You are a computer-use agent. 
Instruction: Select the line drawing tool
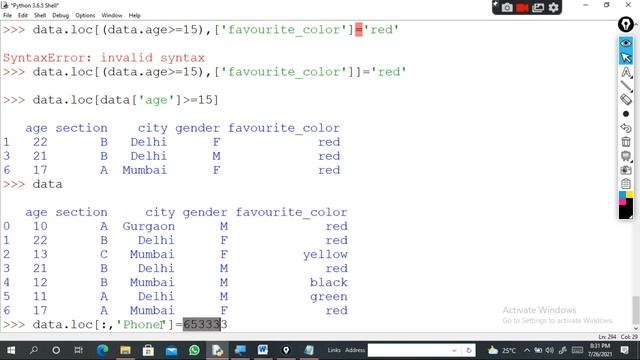(626, 86)
